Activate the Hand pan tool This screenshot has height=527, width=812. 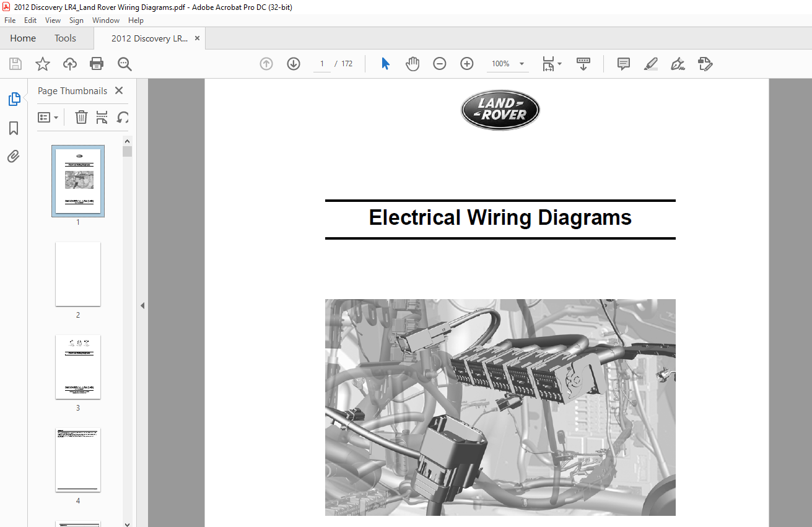[413, 64]
